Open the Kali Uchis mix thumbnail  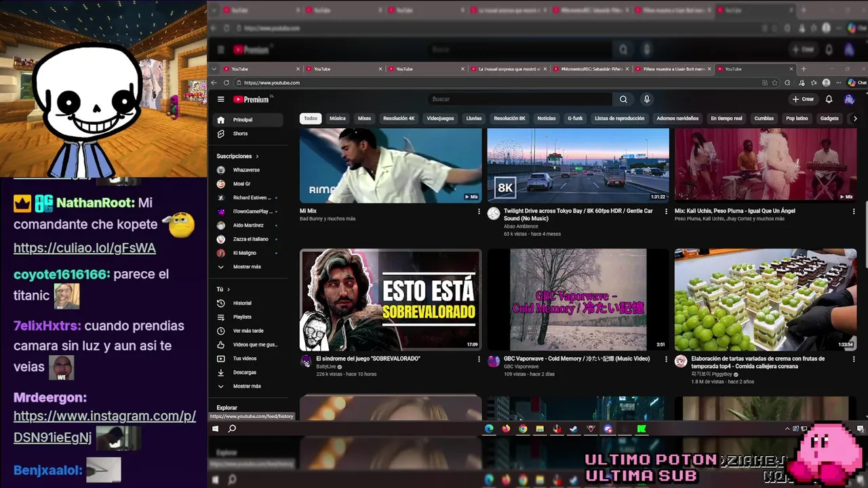click(765, 165)
